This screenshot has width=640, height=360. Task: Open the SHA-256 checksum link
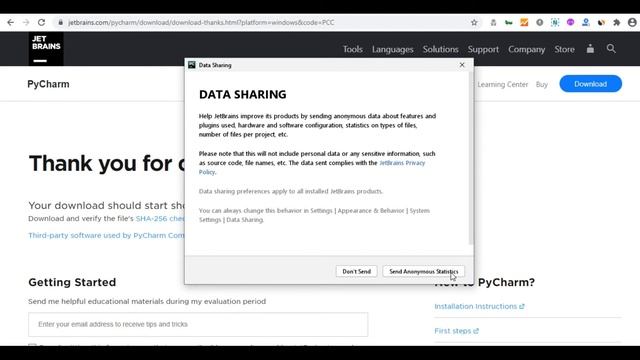click(160, 218)
